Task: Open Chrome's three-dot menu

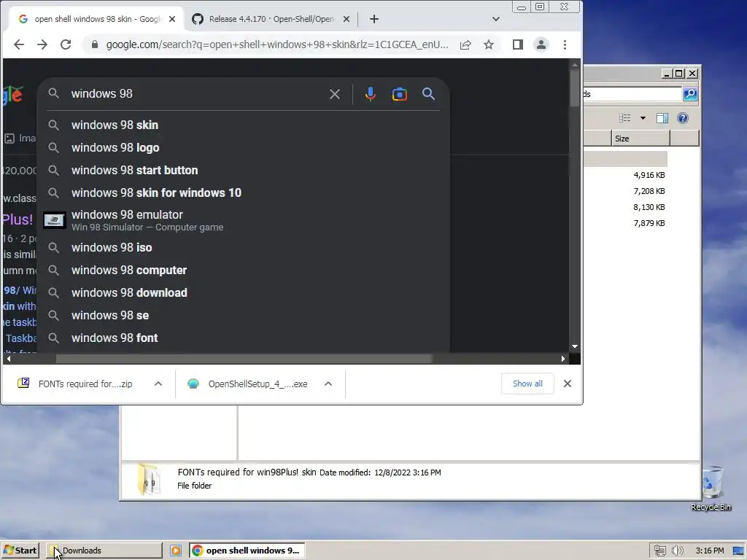Action: tap(565, 44)
